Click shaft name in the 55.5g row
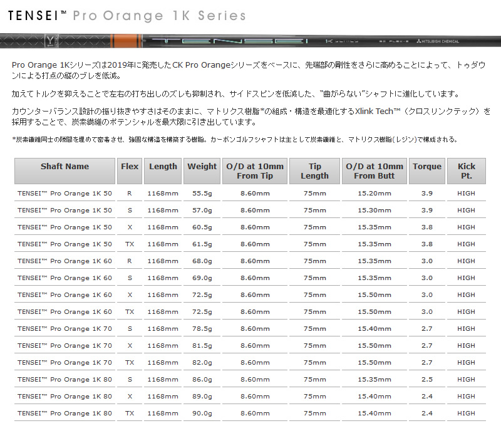 pyautogui.click(x=65, y=194)
